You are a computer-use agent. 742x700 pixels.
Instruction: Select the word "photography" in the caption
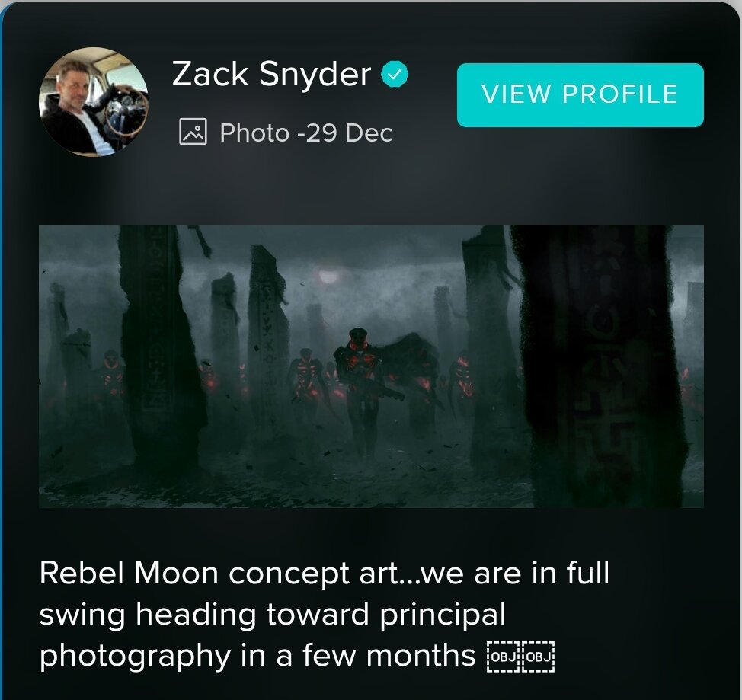(x=135, y=657)
